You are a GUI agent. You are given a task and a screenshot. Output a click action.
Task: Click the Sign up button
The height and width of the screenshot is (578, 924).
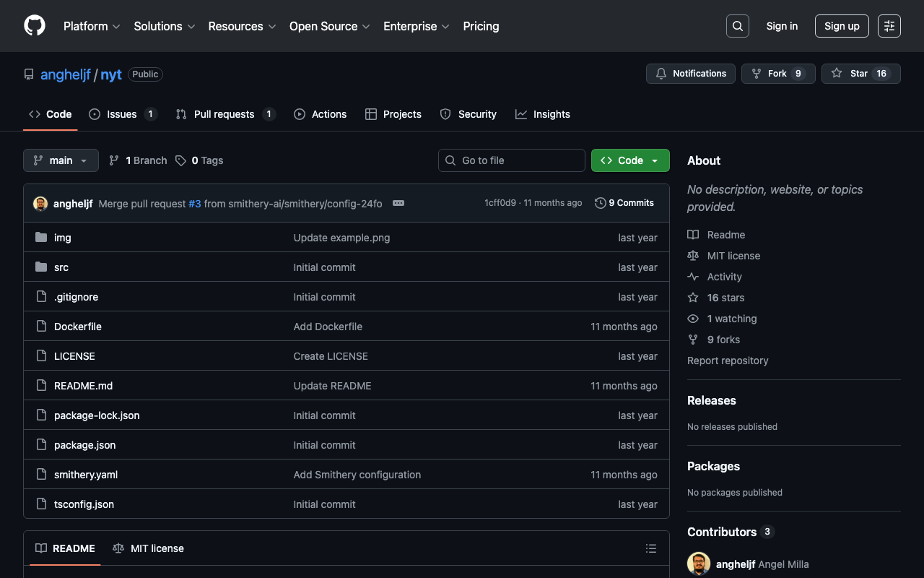tap(842, 26)
